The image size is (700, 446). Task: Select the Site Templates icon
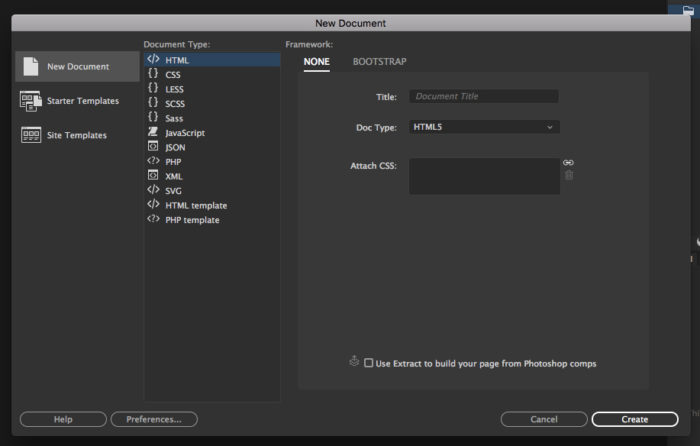(x=30, y=135)
